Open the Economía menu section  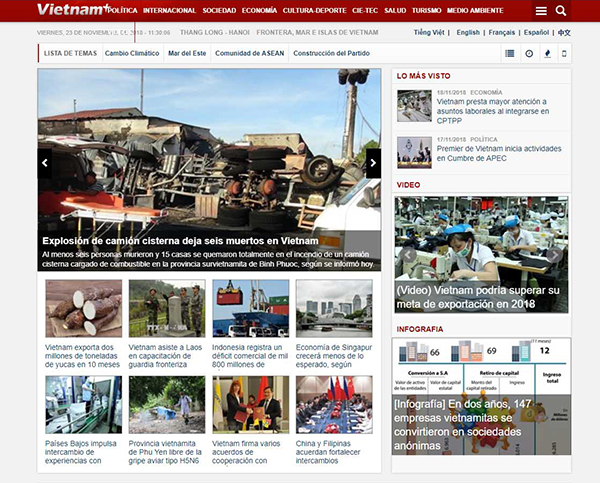pos(259,10)
